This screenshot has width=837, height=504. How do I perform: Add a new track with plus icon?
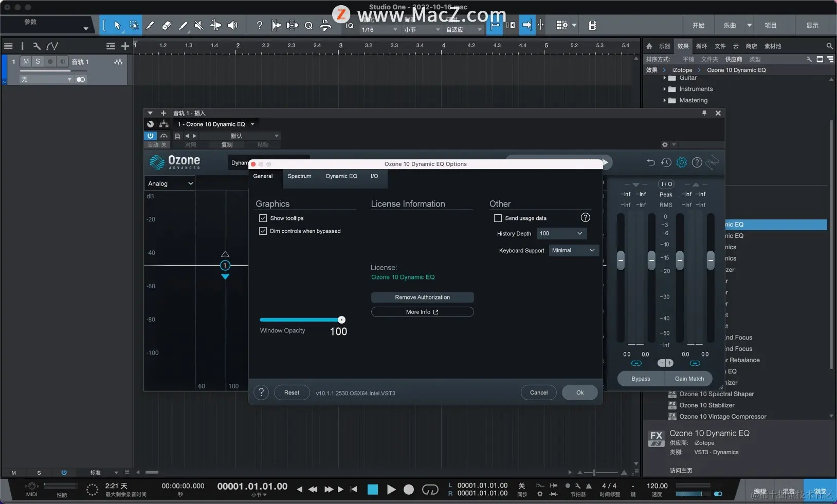(x=125, y=46)
